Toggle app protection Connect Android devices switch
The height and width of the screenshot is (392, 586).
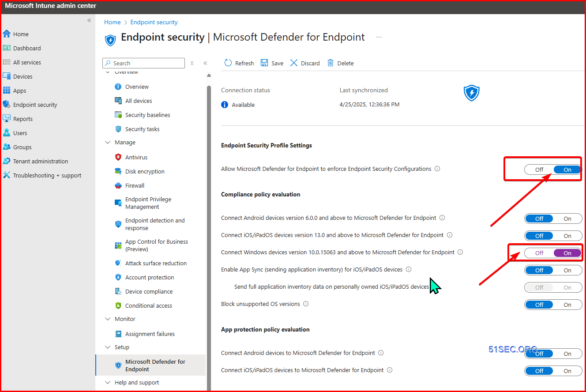pos(553,354)
